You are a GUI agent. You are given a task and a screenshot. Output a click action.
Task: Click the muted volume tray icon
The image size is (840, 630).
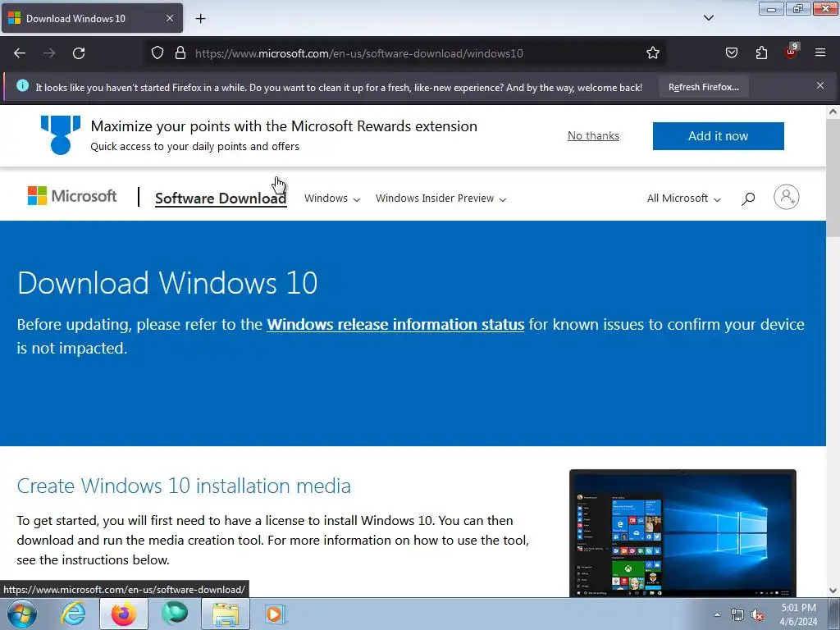757,615
